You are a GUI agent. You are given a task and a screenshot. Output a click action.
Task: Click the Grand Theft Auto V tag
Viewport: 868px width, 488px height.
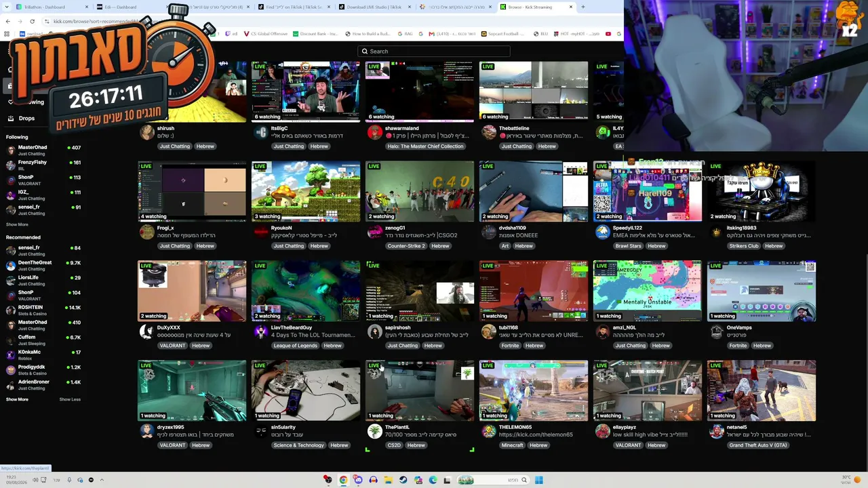coord(758,445)
